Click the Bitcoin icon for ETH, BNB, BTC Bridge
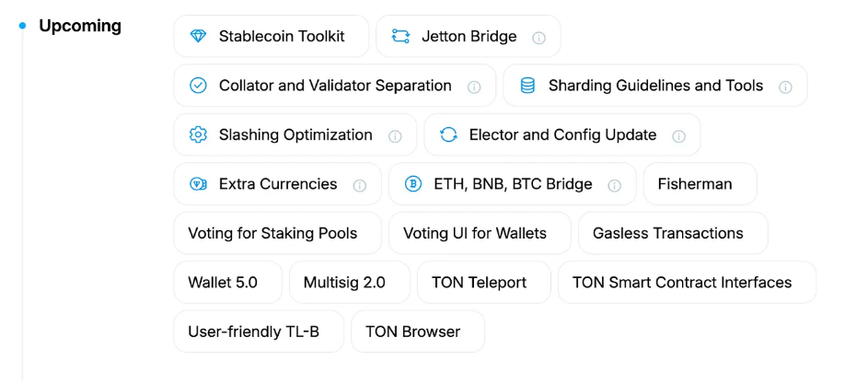 pos(413,184)
